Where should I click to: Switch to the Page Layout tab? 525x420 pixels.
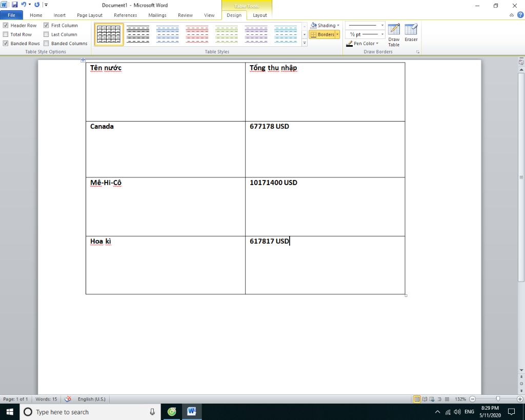[x=90, y=15]
